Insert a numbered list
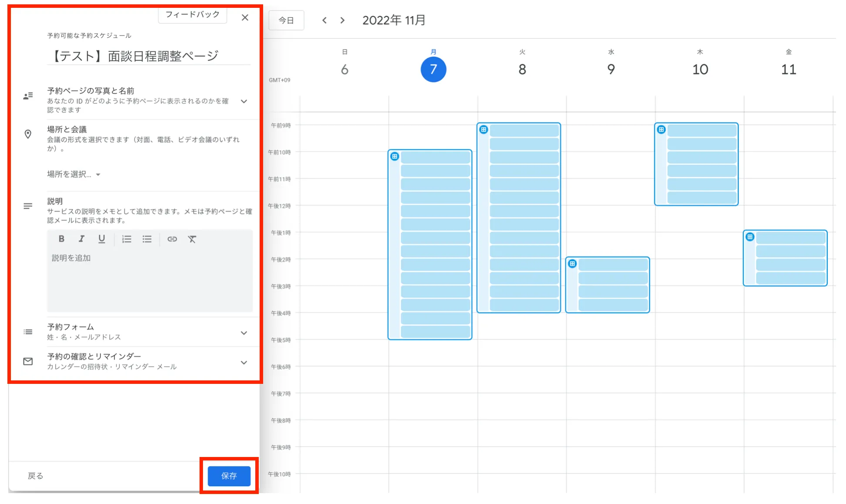846x504 pixels. click(127, 239)
